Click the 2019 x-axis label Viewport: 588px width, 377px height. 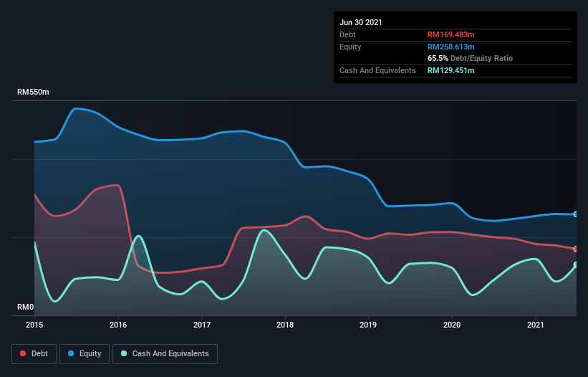coord(368,325)
